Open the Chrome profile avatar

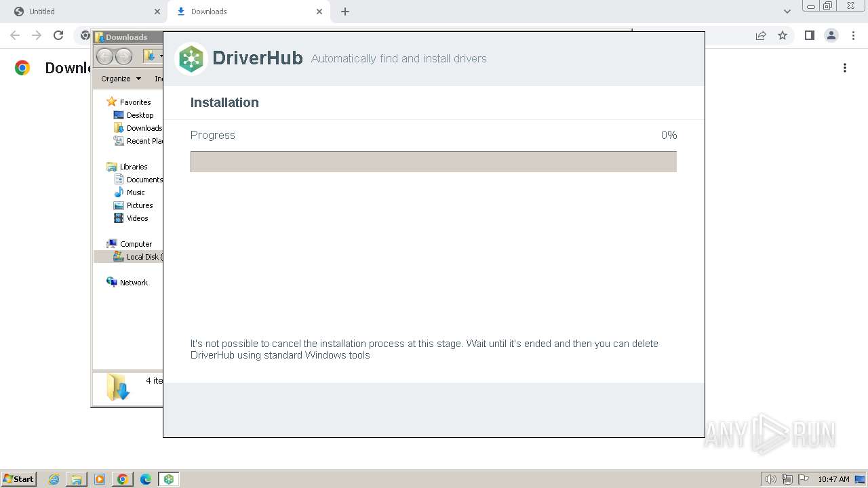831,35
